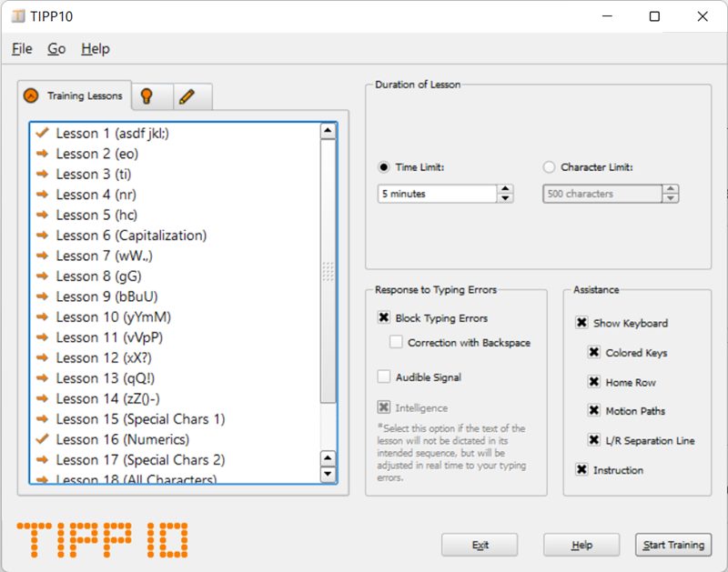Screen dimensions: 728x572
Task: Select Lesson 6 (Capitalization) in the list
Action: pyautogui.click(x=127, y=235)
